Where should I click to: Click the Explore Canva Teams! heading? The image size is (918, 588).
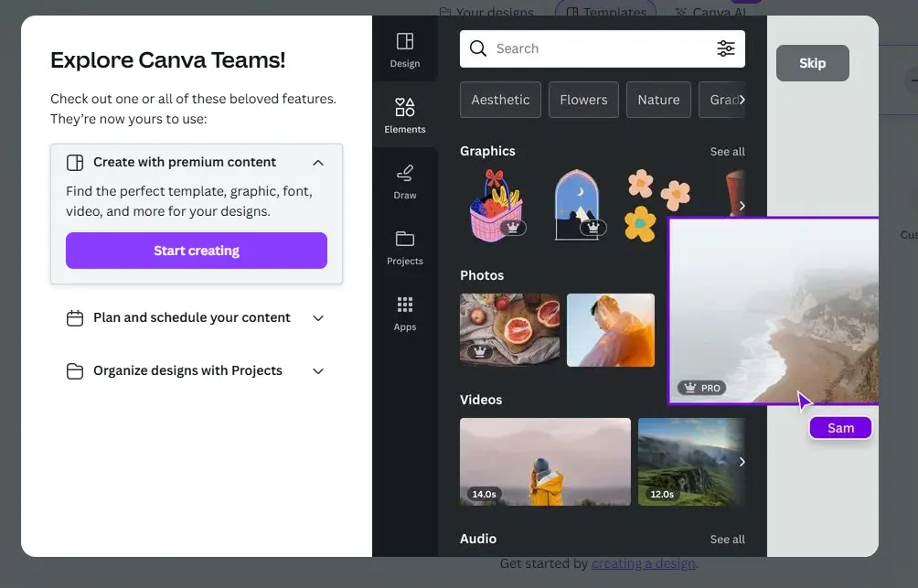[168, 59]
